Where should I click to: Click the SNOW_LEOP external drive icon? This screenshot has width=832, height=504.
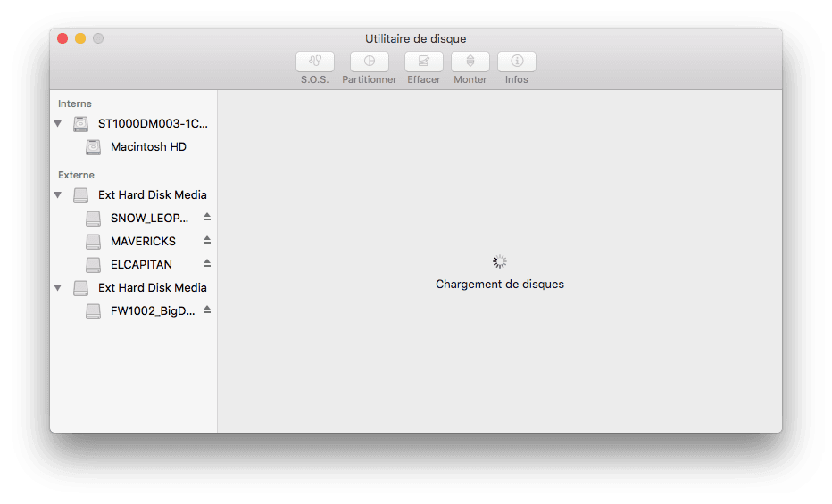pyautogui.click(x=94, y=219)
